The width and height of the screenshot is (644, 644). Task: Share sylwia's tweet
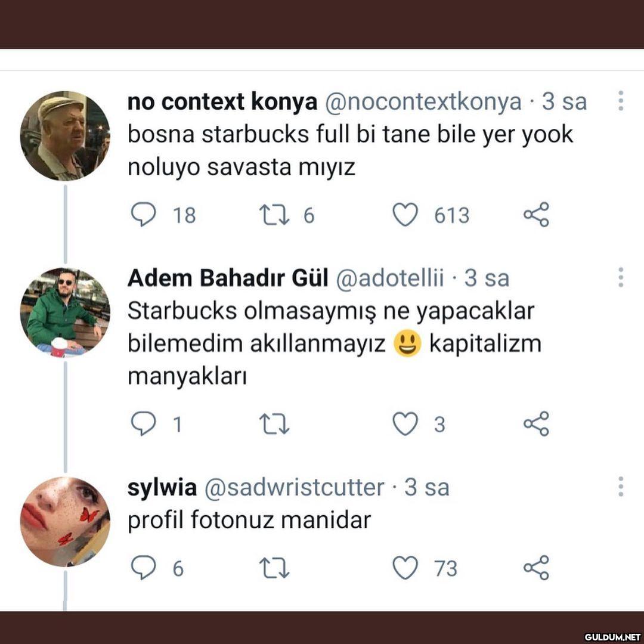tap(536, 568)
